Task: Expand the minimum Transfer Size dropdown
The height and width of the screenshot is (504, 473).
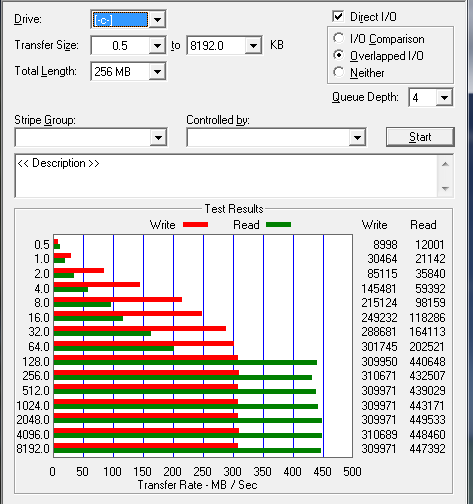Action: 157,45
